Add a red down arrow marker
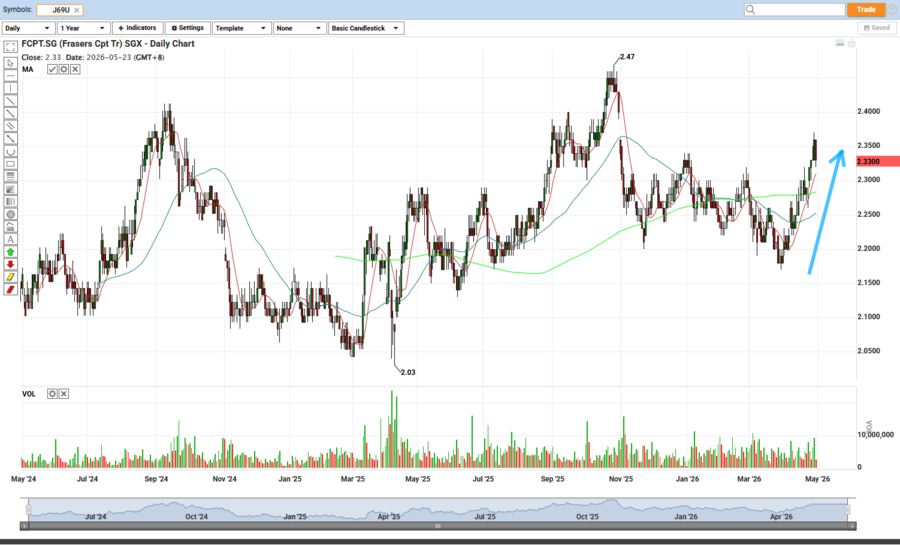The width and height of the screenshot is (900, 545). (11, 264)
